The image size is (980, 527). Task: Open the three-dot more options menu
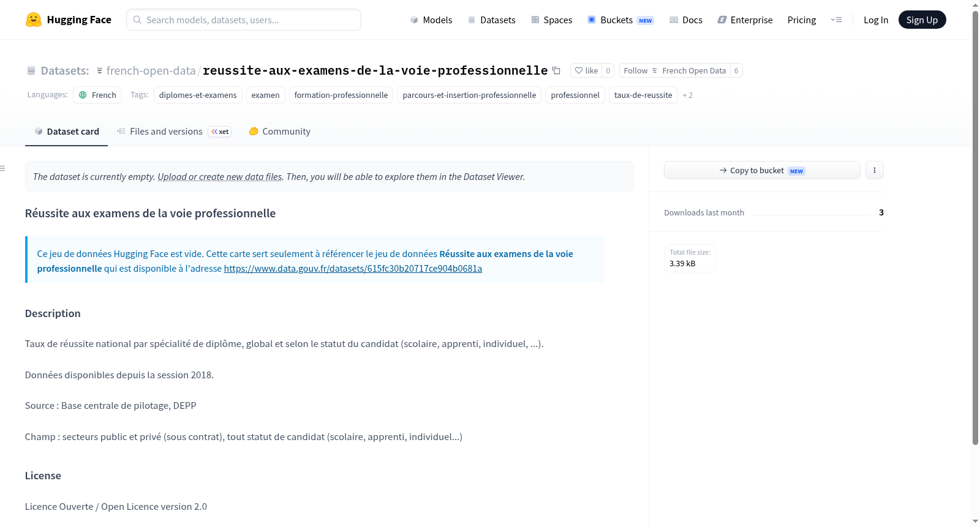click(x=875, y=170)
